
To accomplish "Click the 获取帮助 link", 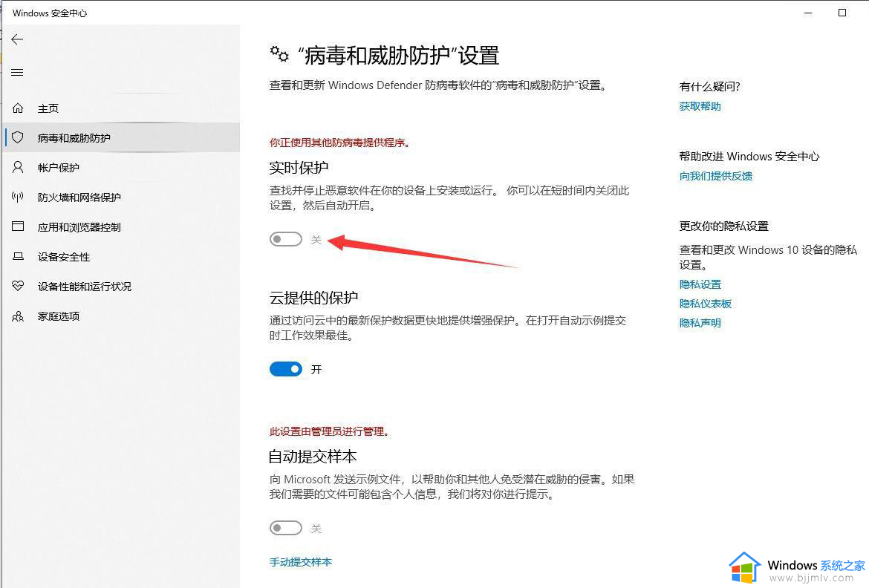I will point(700,106).
